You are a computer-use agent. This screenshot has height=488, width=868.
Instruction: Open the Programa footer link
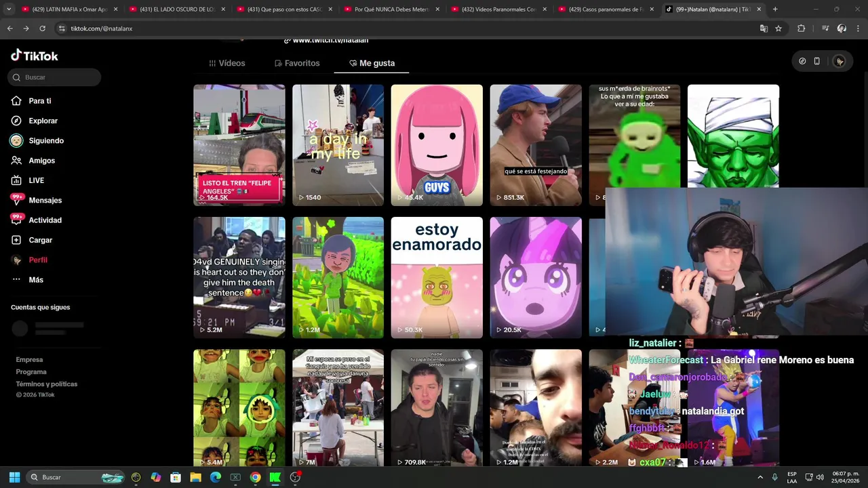pyautogui.click(x=31, y=372)
